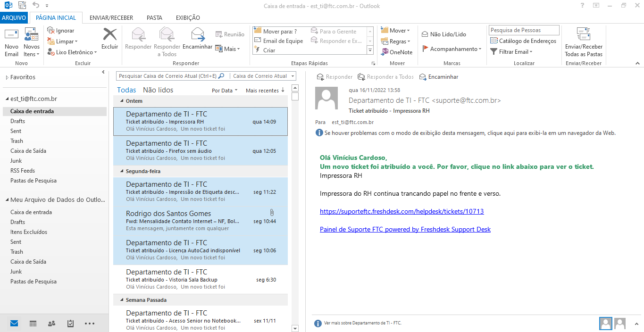This screenshot has width=644, height=332.
Task: Collapse the Semana Passada group header
Action: point(122,300)
